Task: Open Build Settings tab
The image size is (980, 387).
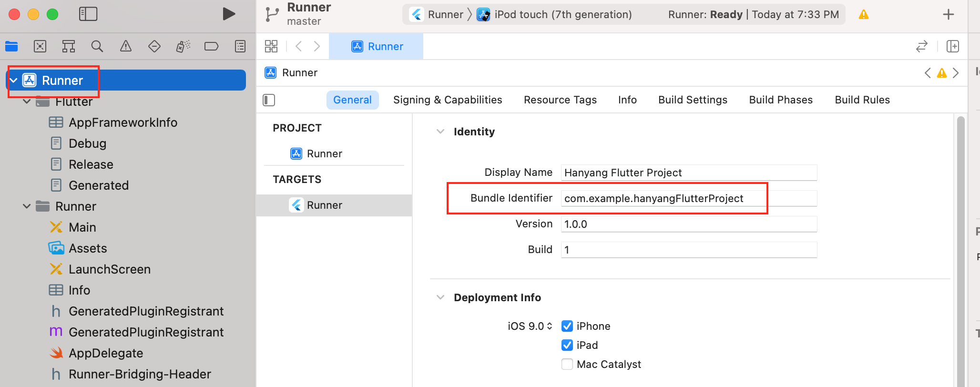Action: click(x=693, y=100)
